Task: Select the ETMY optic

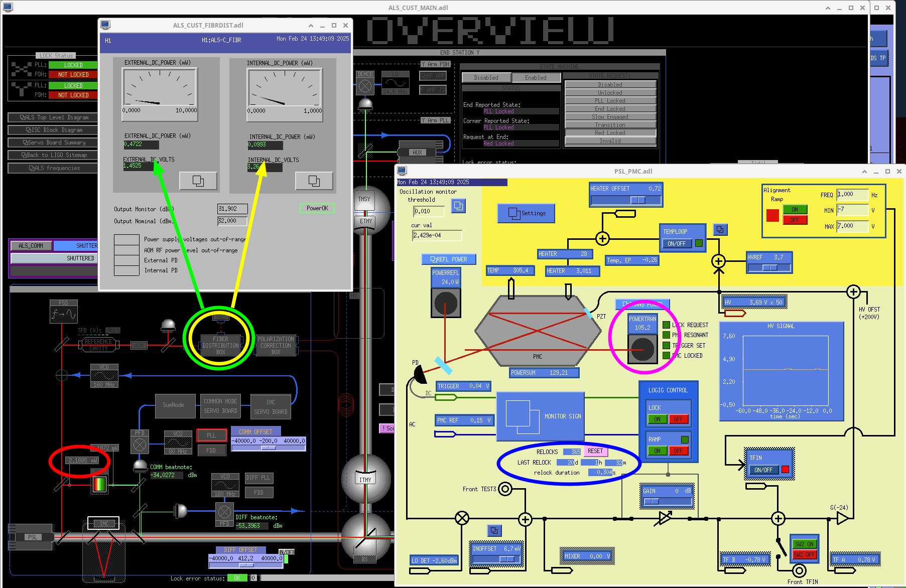Action: point(366,221)
